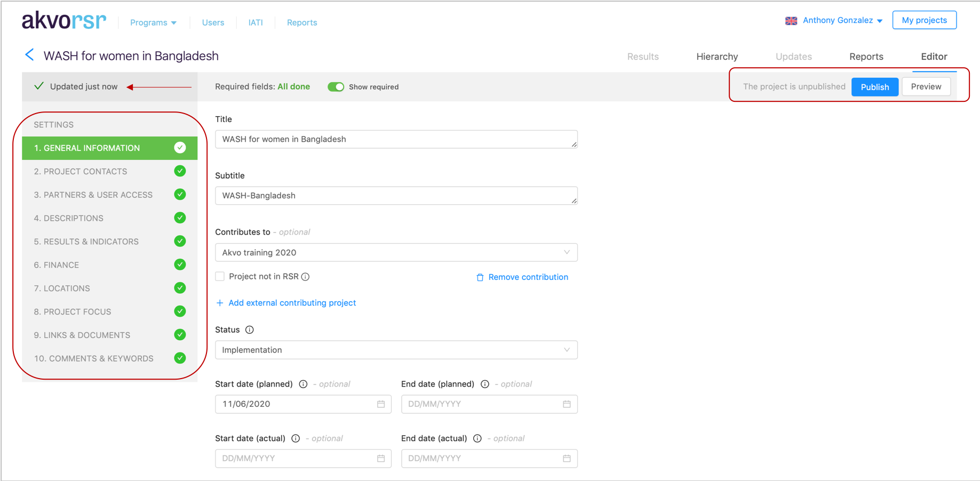Click the My projects button
Viewport: 980px width, 481px height.
pyautogui.click(x=925, y=20)
